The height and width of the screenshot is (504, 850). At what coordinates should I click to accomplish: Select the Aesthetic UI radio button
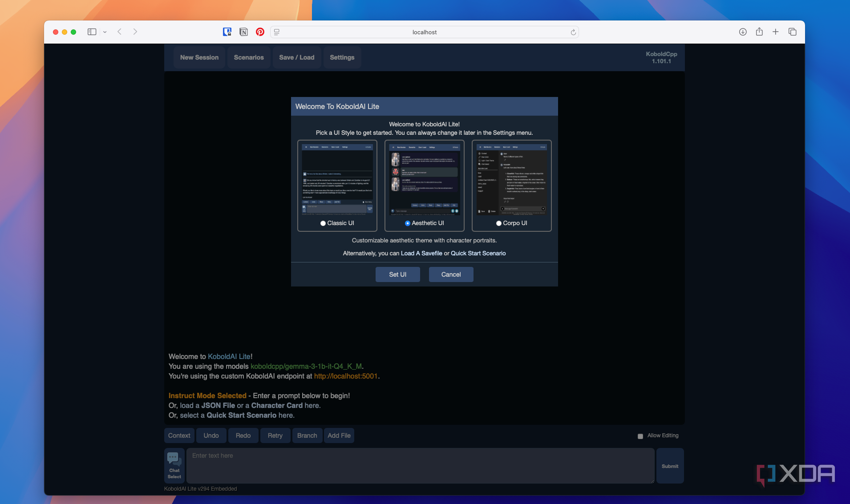(x=407, y=223)
